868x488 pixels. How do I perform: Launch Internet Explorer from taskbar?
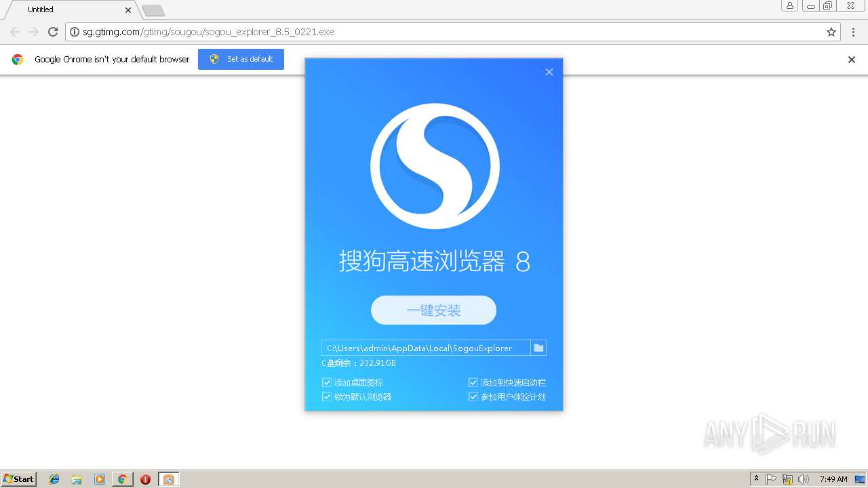click(54, 479)
